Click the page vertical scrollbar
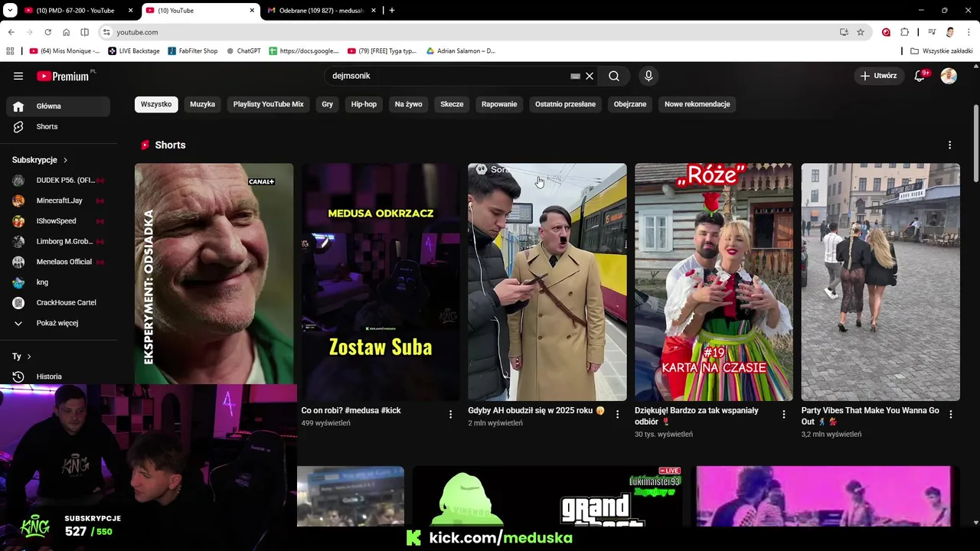980x551 pixels. click(x=975, y=142)
